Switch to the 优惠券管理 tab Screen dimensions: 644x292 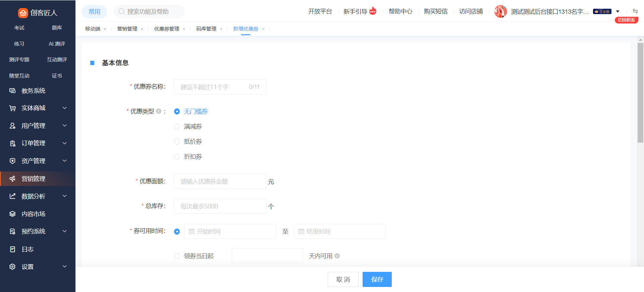click(x=166, y=29)
